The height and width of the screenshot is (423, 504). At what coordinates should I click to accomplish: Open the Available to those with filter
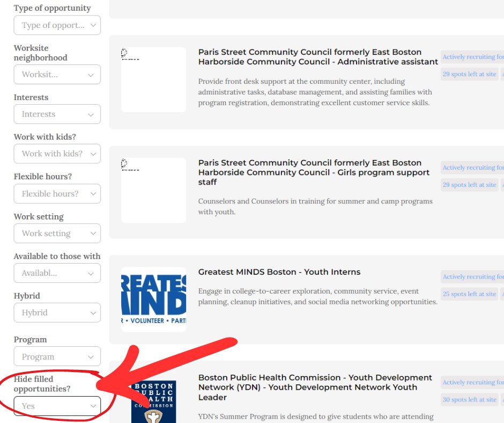click(x=57, y=273)
